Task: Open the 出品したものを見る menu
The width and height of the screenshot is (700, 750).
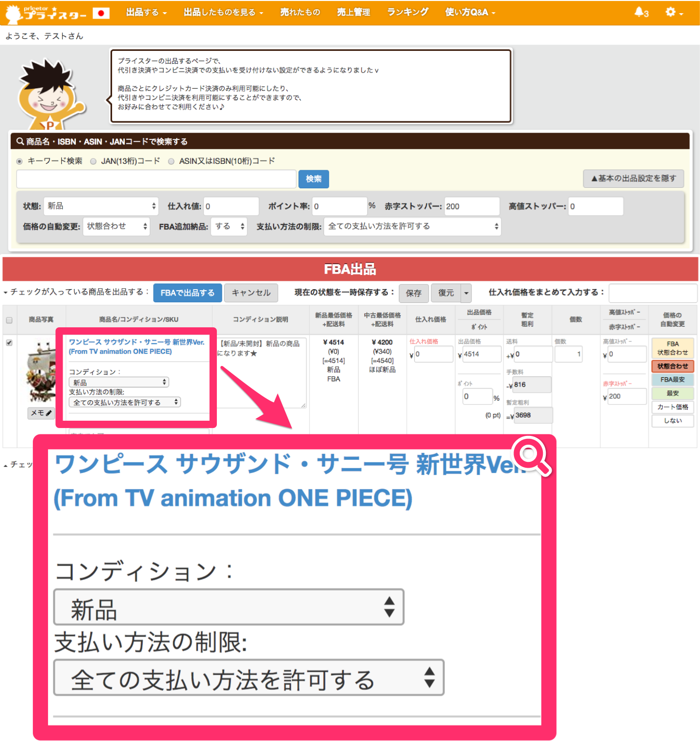Action: coord(223,12)
